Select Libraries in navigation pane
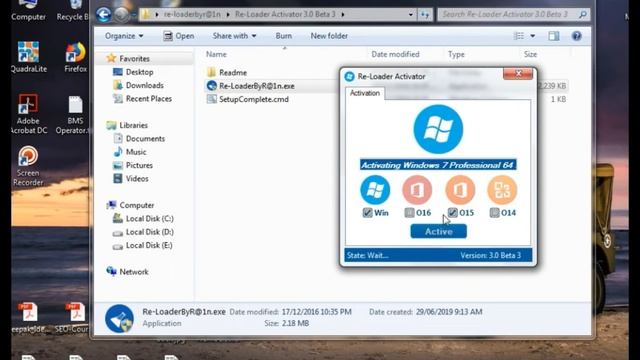 [127, 125]
